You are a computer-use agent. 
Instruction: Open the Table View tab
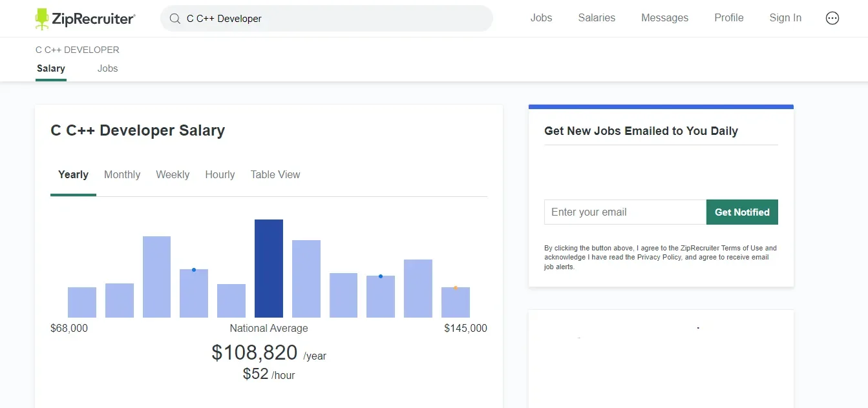[275, 175]
